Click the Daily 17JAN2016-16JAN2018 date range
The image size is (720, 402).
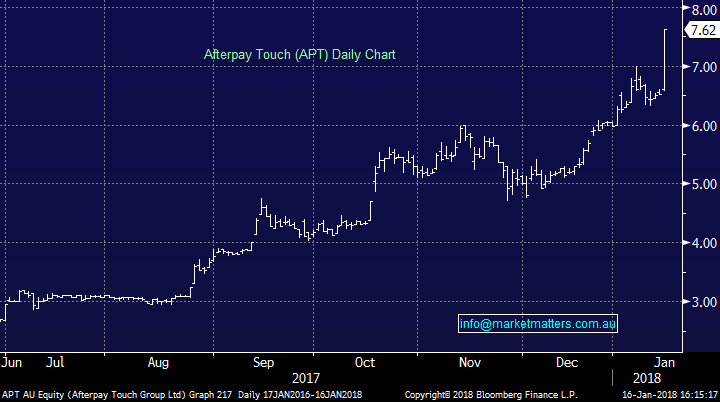300,395
